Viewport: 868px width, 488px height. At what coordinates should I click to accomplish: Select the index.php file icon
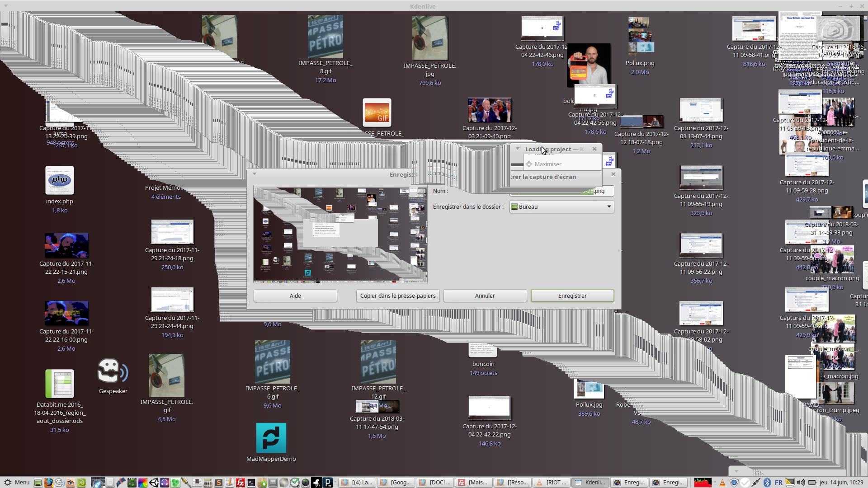coord(59,180)
